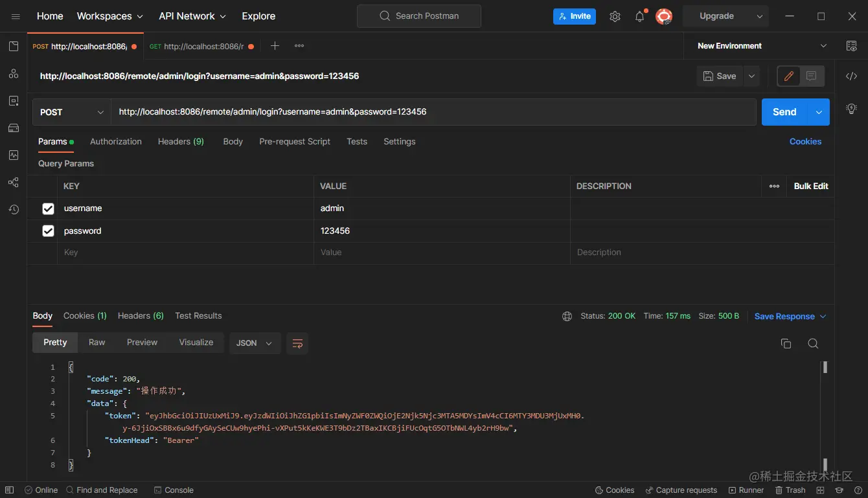Search within response body icon

[x=813, y=343]
